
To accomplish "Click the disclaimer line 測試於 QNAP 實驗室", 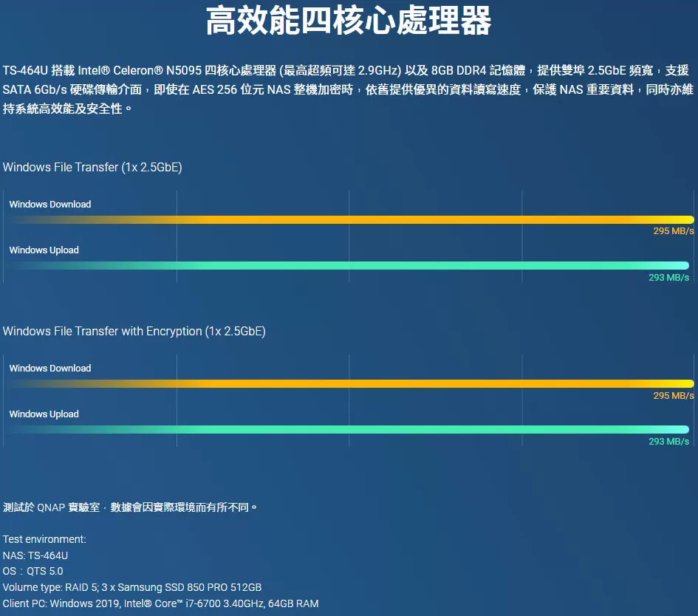I will pos(130,507).
